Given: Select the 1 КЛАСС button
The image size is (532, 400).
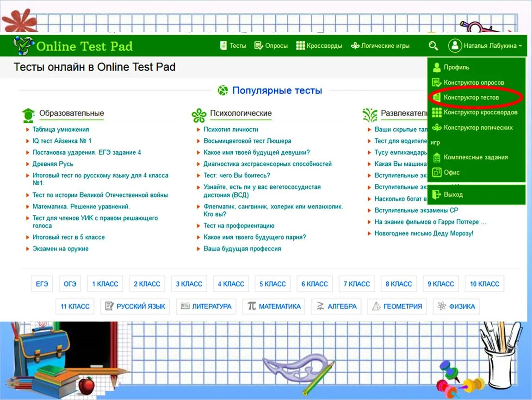Looking at the screenshot, I should tap(105, 284).
